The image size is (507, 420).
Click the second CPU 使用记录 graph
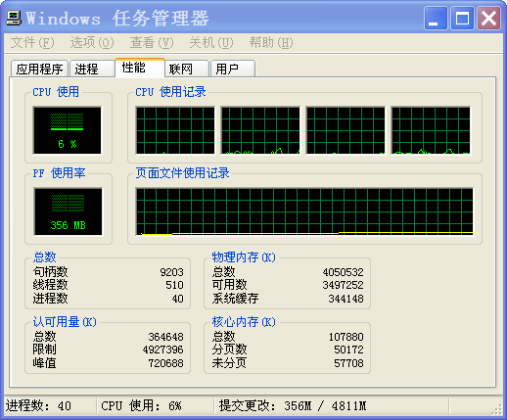(260, 130)
